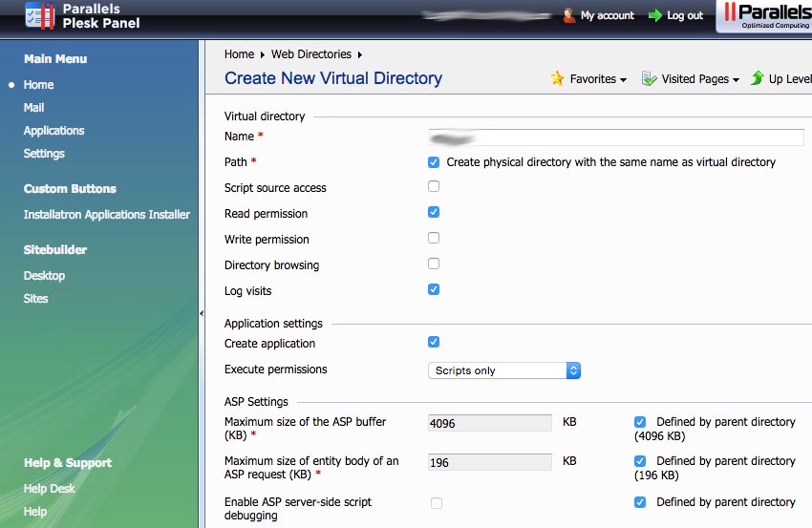Click the Custom Buttons heading
This screenshot has width=812, height=528.
pos(70,188)
